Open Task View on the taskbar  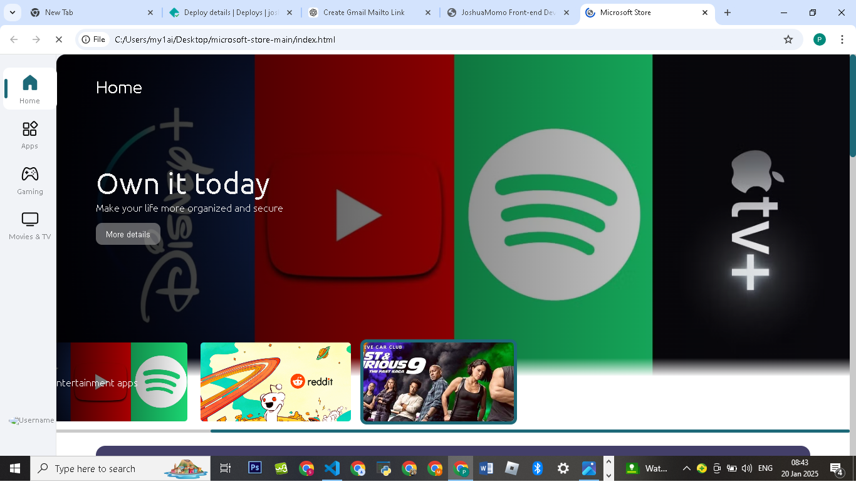(226, 468)
